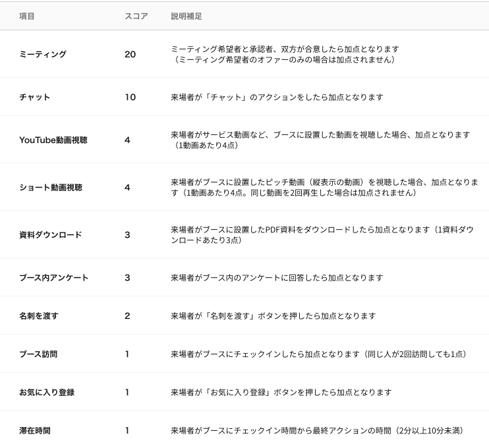Select the 資料ダウンロード item name

(x=51, y=235)
